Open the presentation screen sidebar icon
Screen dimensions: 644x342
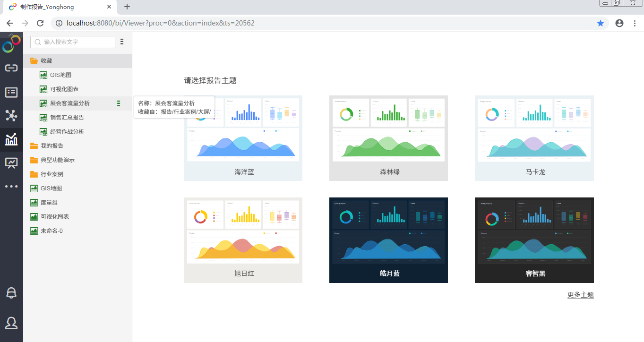[x=11, y=163]
